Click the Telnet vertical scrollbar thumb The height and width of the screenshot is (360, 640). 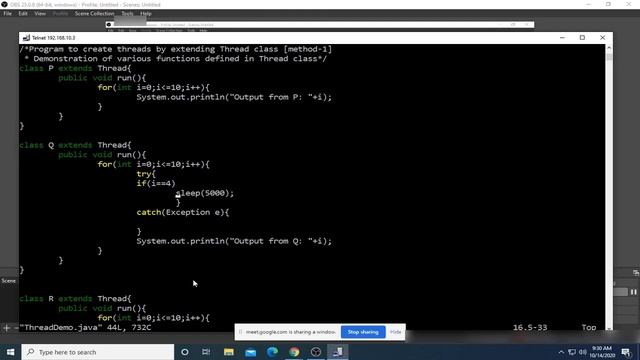coord(609,57)
